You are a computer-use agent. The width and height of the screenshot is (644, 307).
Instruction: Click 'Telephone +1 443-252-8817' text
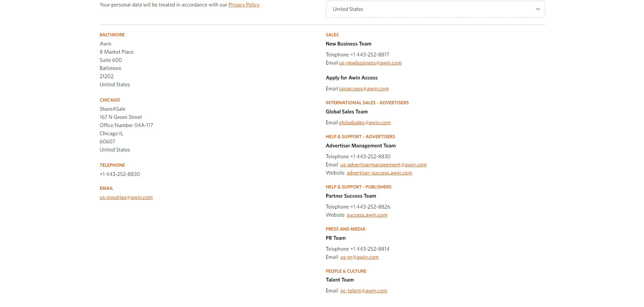click(x=357, y=55)
